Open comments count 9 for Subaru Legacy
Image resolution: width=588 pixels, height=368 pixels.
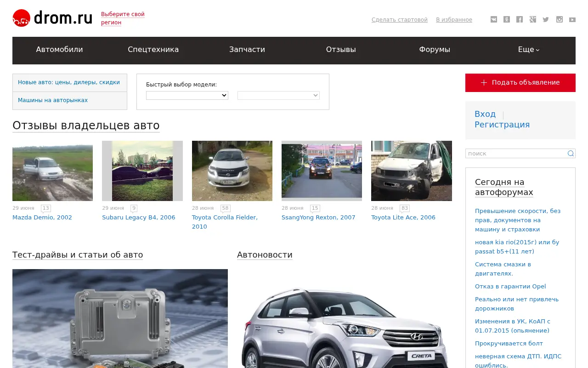(134, 208)
